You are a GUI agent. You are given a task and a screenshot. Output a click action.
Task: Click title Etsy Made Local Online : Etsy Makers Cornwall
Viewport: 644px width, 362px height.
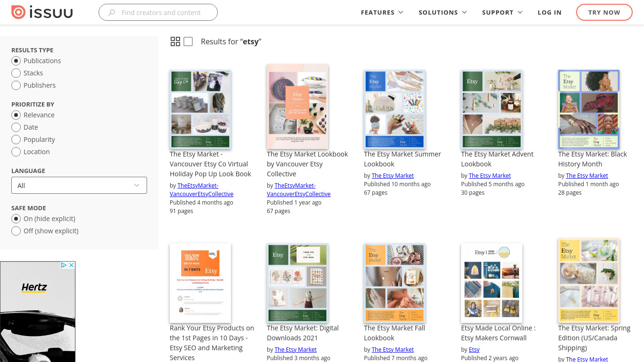(498, 333)
